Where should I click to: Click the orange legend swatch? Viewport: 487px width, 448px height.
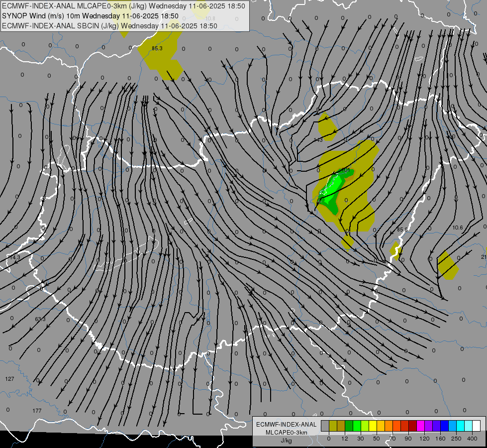click(389, 426)
